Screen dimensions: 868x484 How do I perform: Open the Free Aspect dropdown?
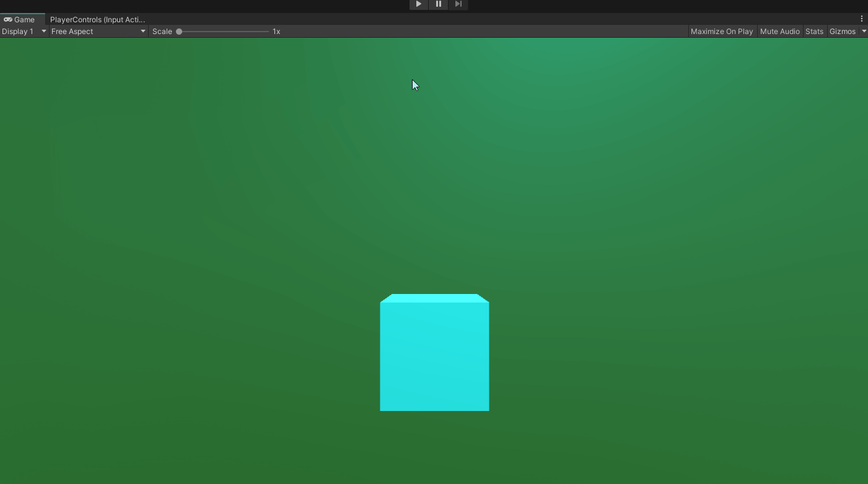point(99,31)
